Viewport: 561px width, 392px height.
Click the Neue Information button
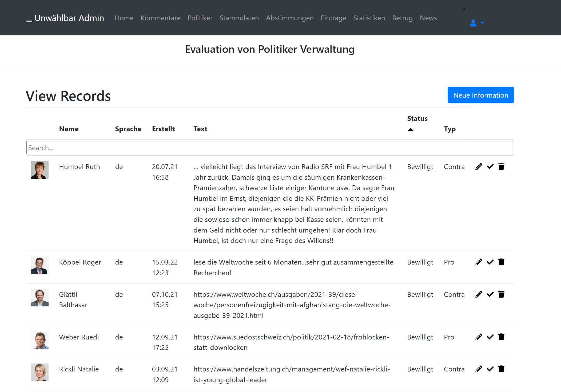[481, 95]
